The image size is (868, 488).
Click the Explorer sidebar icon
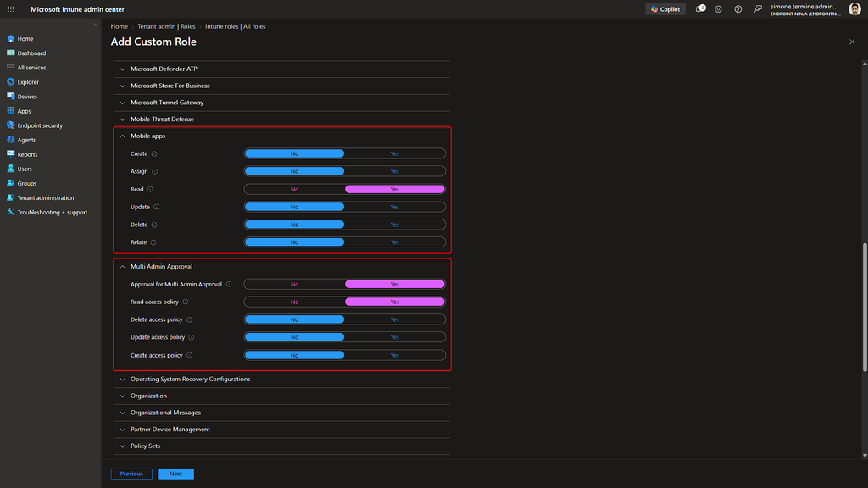click(10, 82)
